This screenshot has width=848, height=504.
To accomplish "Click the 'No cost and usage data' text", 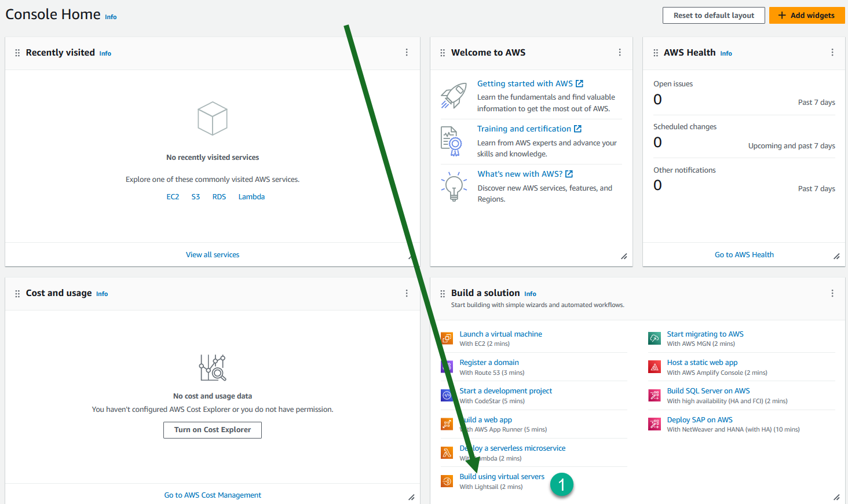I will click(213, 396).
